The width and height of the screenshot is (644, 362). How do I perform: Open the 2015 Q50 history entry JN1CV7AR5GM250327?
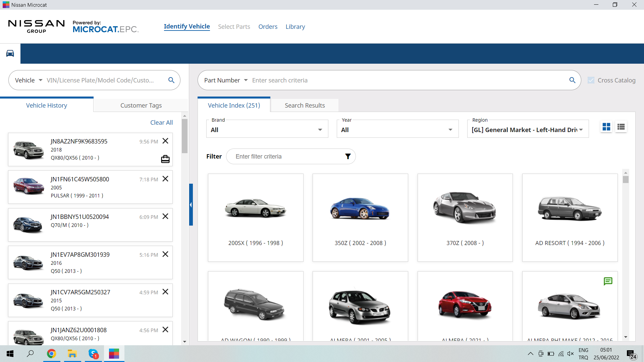[90, 300]
